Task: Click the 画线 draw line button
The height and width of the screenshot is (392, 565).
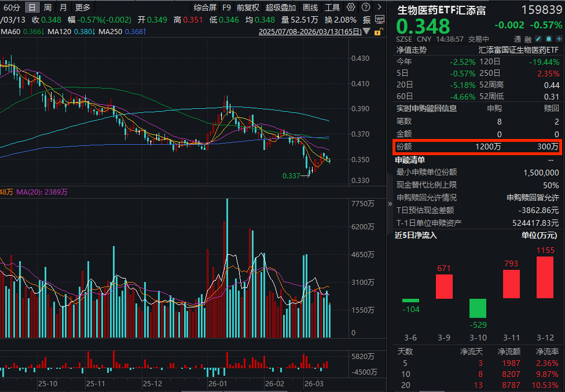Action: (310, 8)
